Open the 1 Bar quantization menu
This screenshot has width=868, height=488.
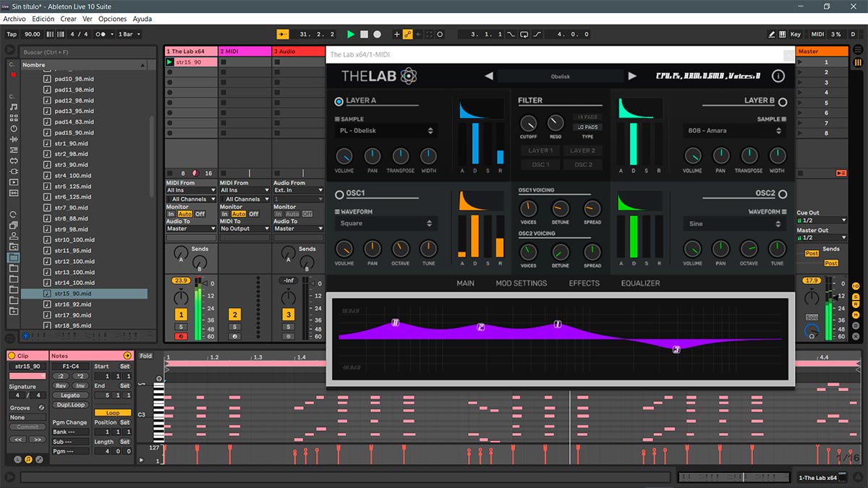[x=129, y=34]
